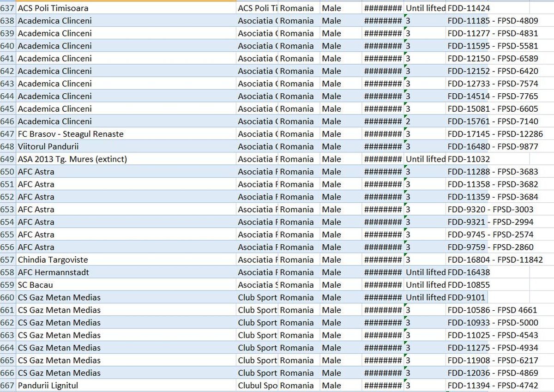The width and height of the screenshot is (554, 392).
Task: Select the cell FDD-9745 - FPSD-2574
Action: pos(490,235)
